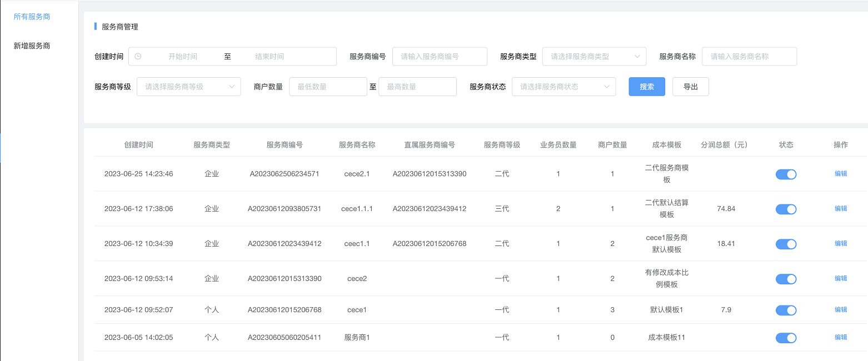This screenshot has height=361, width=868.
Task: Toggle the status switch for cece2.1
Action: tap(786, 174)
